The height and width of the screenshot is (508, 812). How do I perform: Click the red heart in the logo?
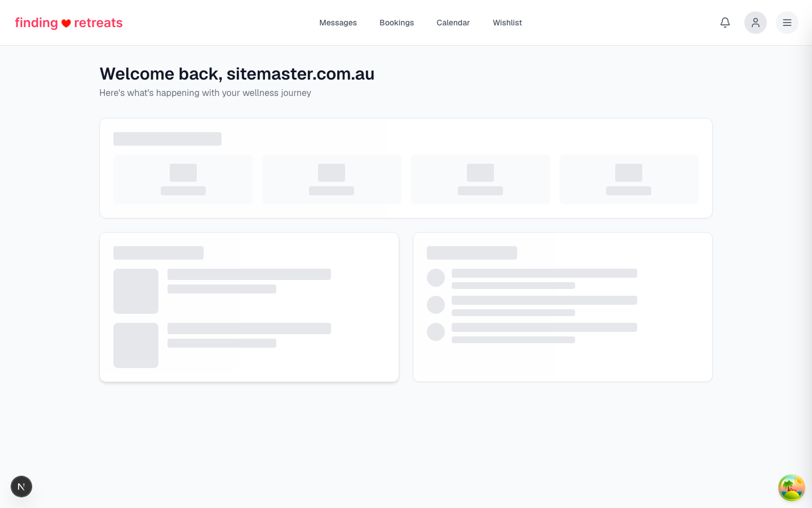(66, 23)
